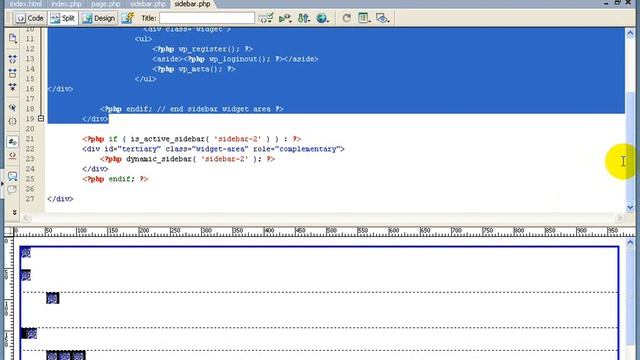Switch to Design view
Viewport: 640px width, 360px height.
[x=99, y=18]
